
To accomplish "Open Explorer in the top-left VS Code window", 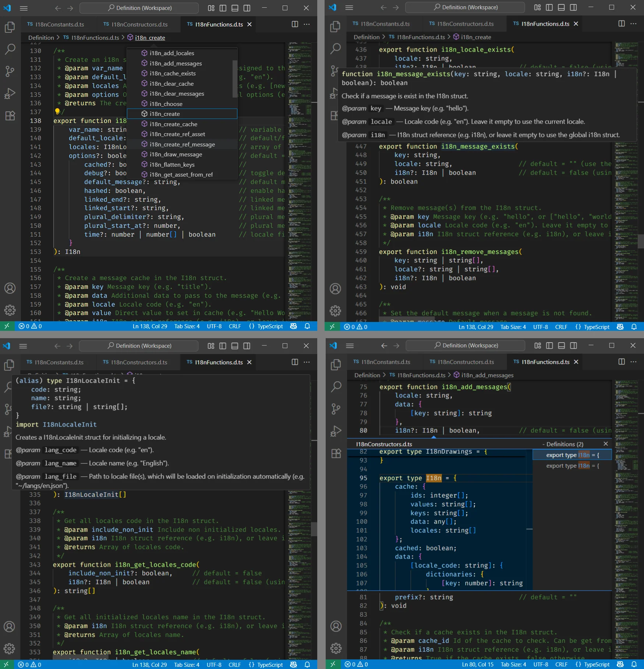I will pos(10,27).
